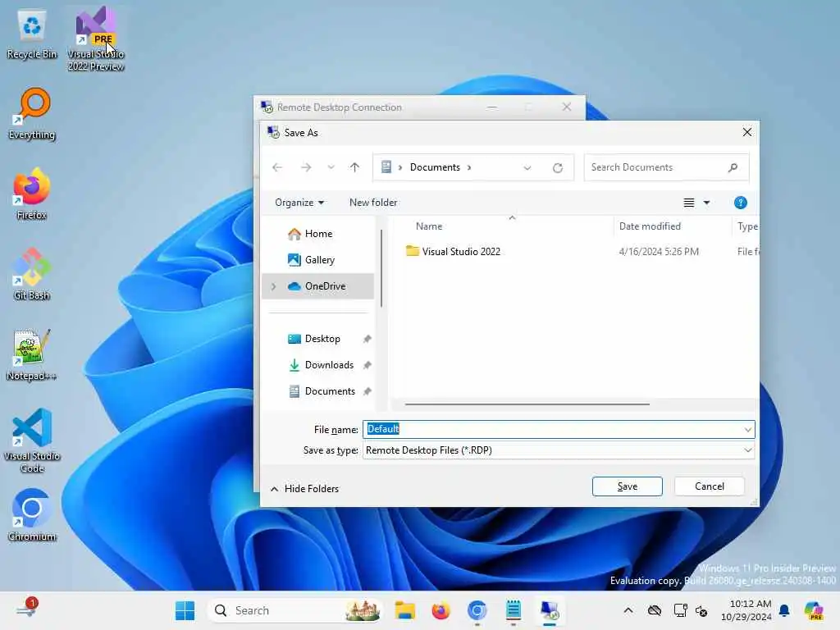Open the Visual Studio Code desktop shortcut
The height and width of the screenshot is (630, 840).
32,441
